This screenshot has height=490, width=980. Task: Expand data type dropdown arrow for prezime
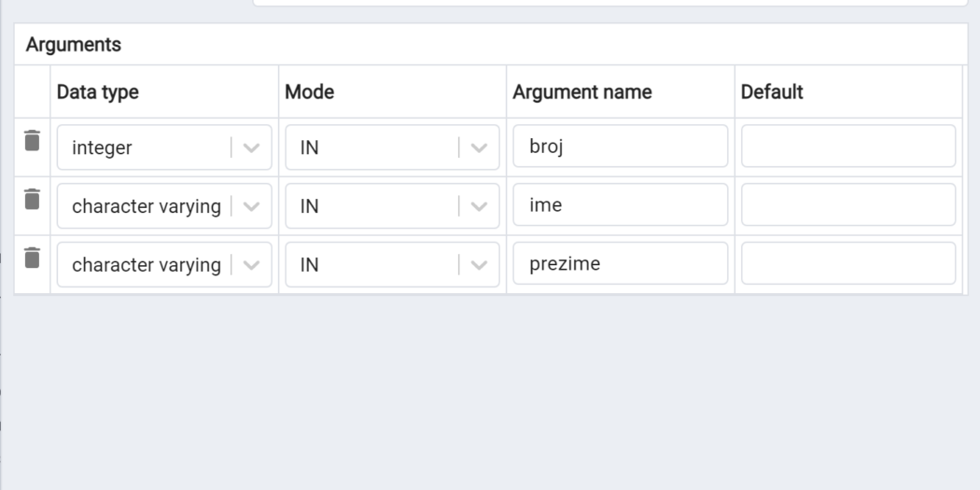[251, 265]
